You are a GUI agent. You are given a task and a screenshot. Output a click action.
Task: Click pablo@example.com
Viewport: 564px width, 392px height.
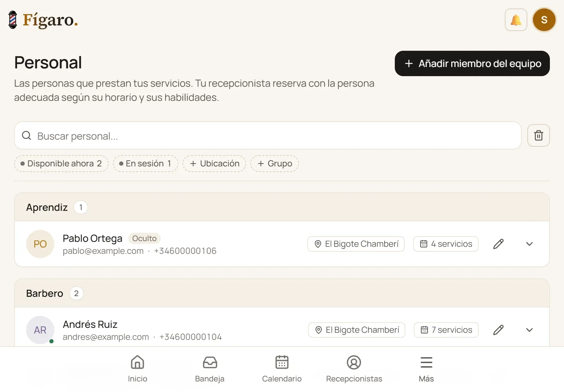click(x=103, y=251)
